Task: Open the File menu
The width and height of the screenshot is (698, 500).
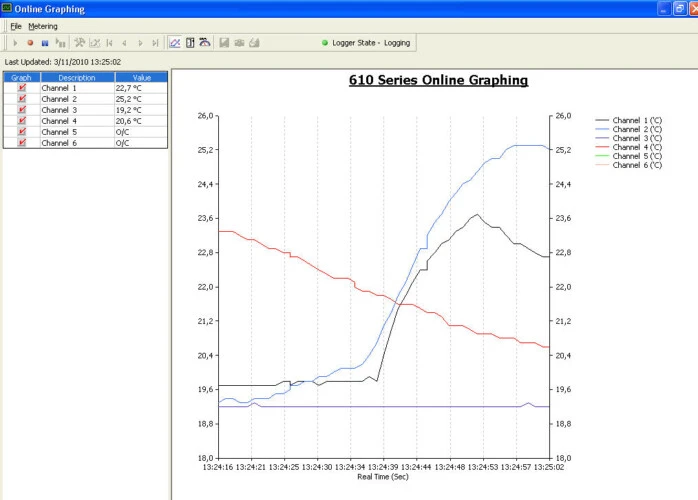Action: click(15, 26)
